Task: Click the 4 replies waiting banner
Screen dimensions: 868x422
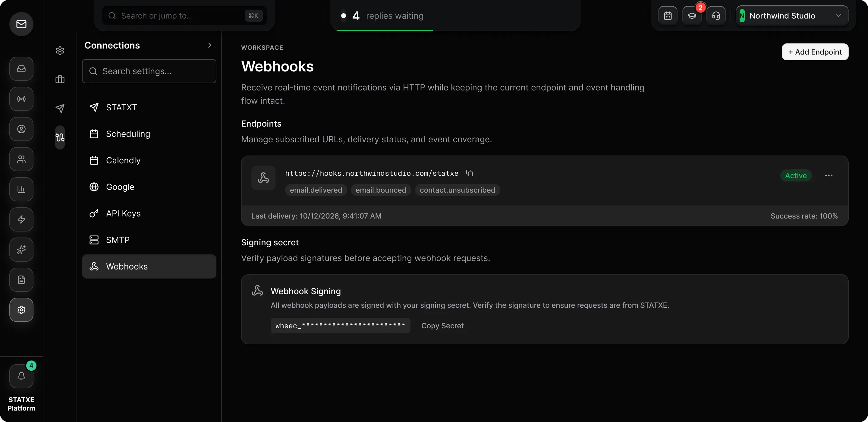Action: click(x=456, y=16)
